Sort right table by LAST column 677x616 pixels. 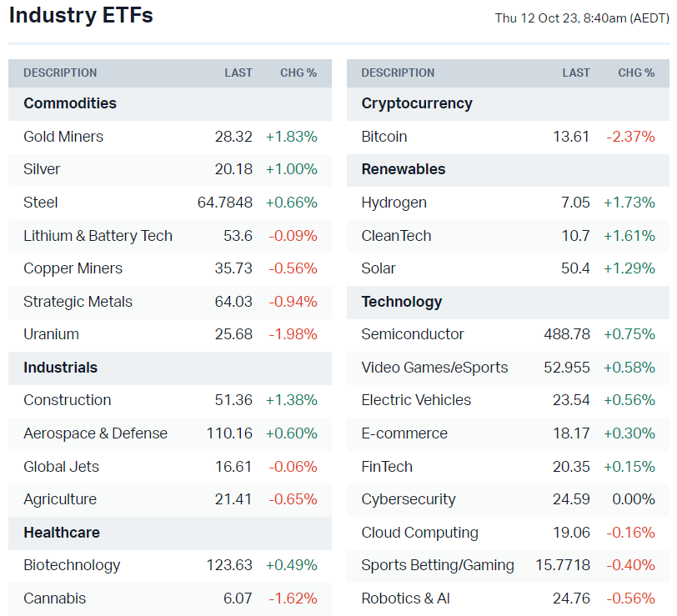[576, 73]
